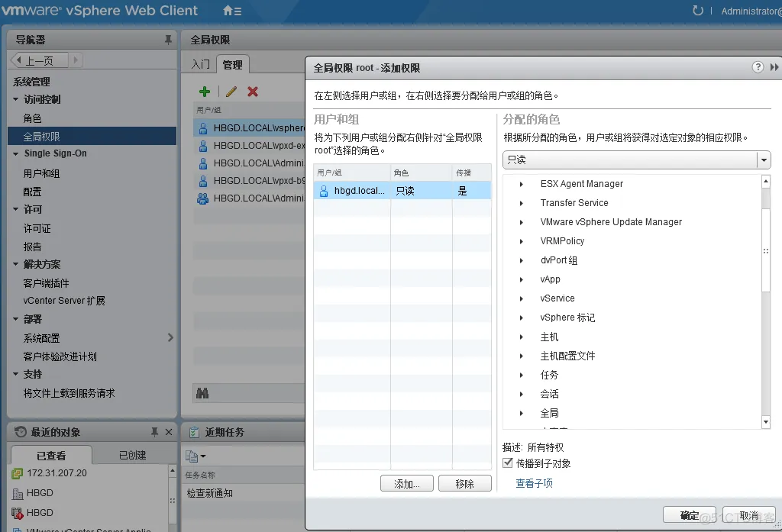
Task: Click the pencil edit permission icon
Action: coord(231,92)
